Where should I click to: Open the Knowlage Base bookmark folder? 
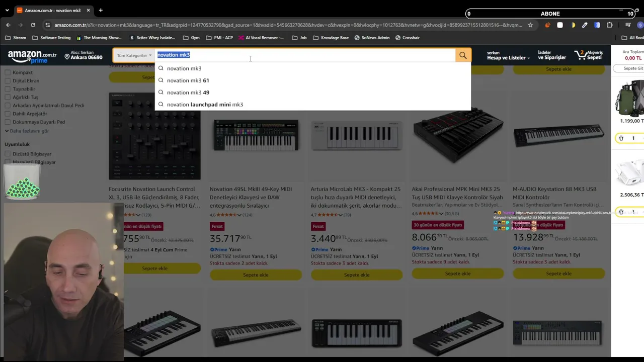pyautogui.click(x=331, y=38)
